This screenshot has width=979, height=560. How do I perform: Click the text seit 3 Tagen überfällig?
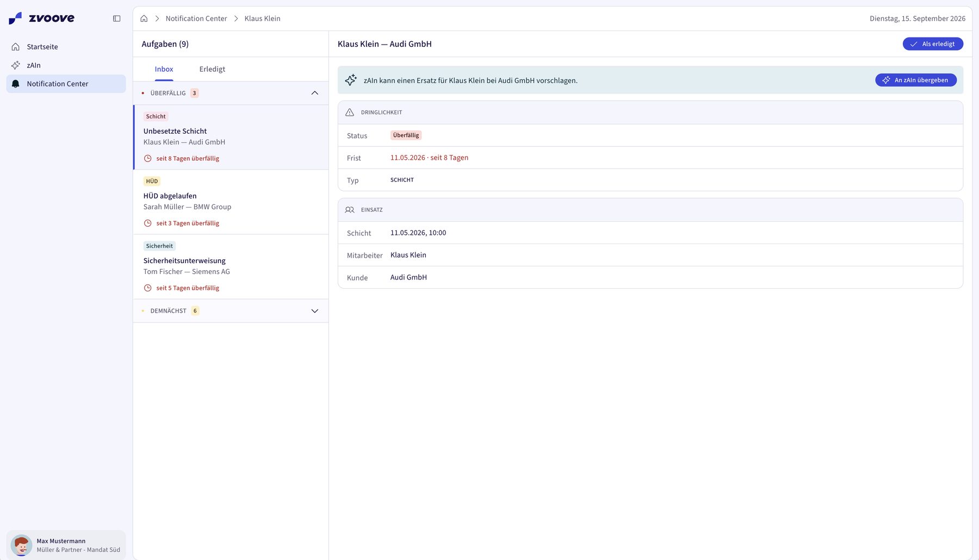pos(188,223)
